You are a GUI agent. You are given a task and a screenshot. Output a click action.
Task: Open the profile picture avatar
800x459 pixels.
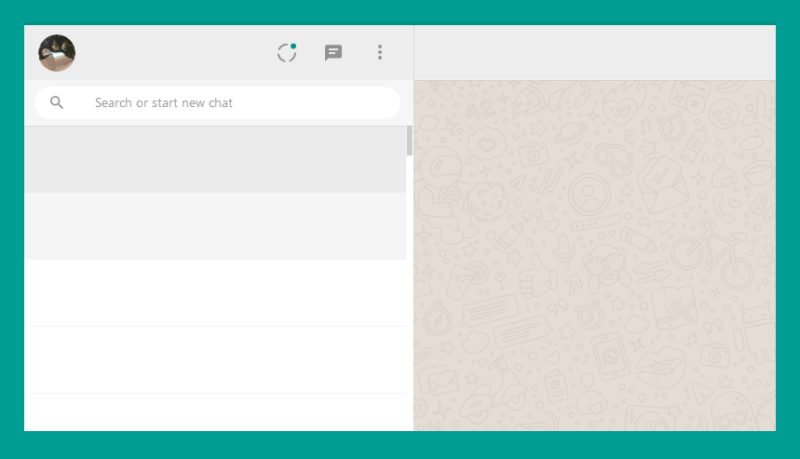click(57, 53)
